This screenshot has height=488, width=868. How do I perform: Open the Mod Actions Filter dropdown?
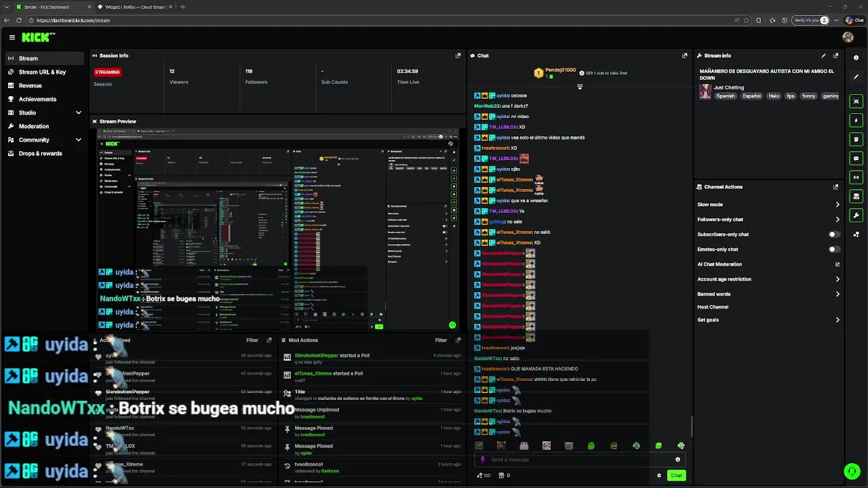pos(441,340)
